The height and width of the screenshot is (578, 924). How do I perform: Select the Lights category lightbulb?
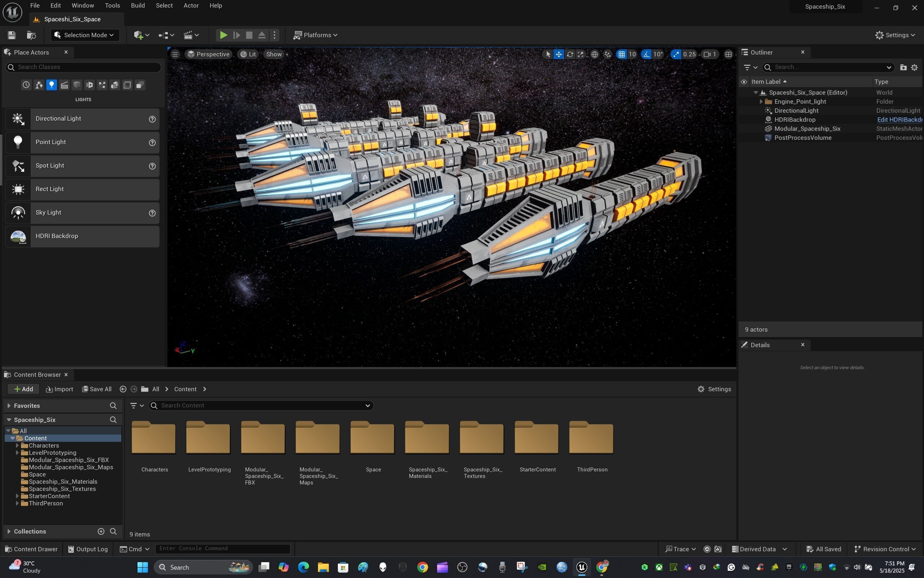tap(52, 85)
